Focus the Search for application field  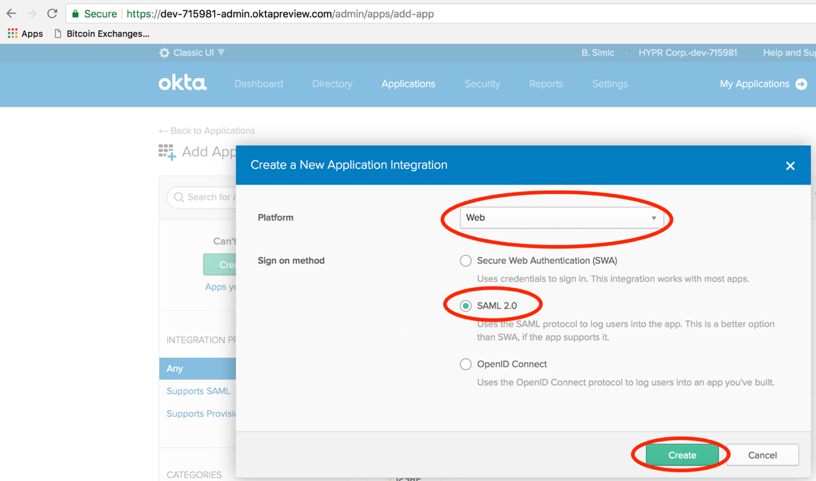(202, 197)
